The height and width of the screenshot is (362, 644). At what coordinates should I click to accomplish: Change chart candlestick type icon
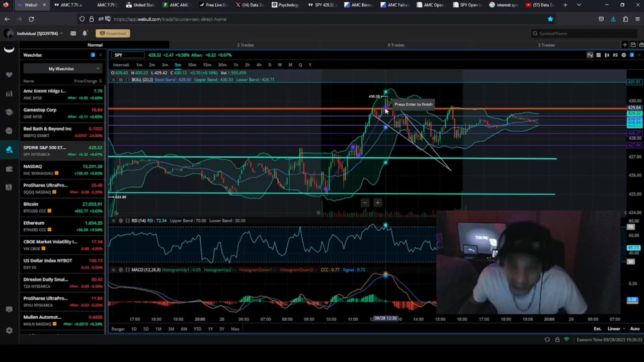607,55
